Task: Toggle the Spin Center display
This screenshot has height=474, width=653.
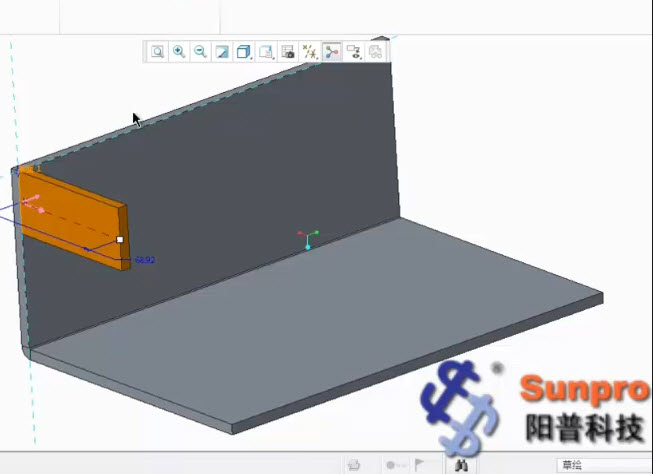Action: click(x=332, y=52)
